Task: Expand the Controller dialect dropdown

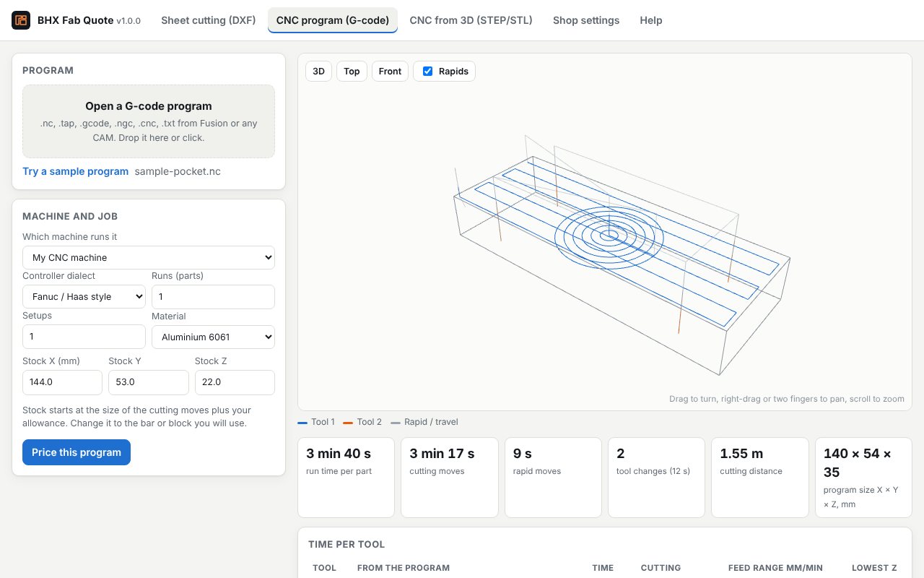Action: coord(84,296)
